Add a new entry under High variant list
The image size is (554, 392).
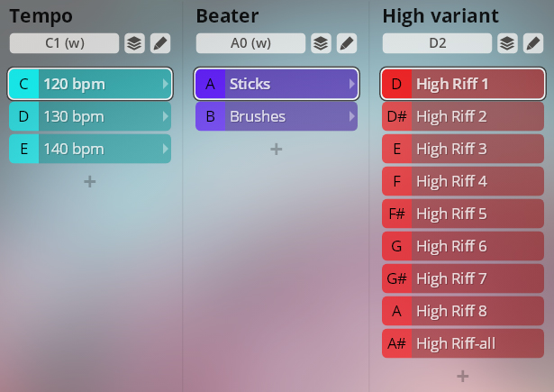pos(463,377)
